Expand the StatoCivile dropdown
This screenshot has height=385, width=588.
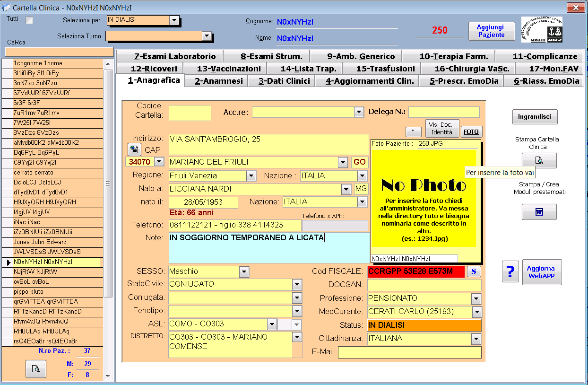click(297, 285)
